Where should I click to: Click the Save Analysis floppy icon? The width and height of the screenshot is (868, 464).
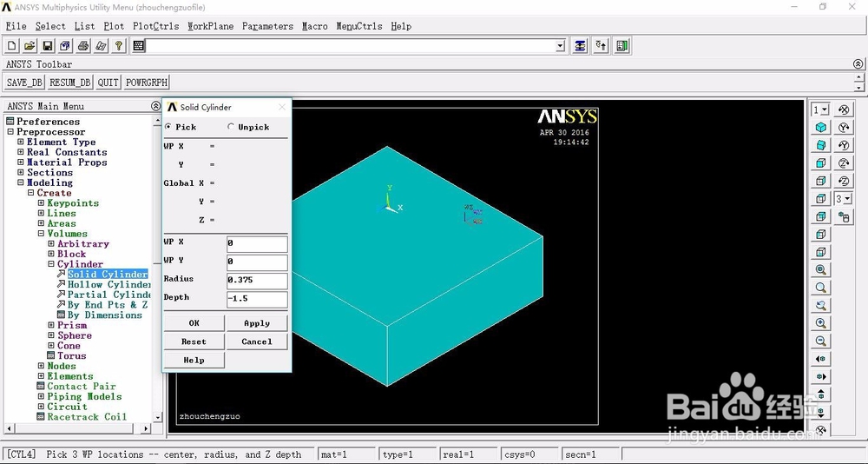[48, 45]
